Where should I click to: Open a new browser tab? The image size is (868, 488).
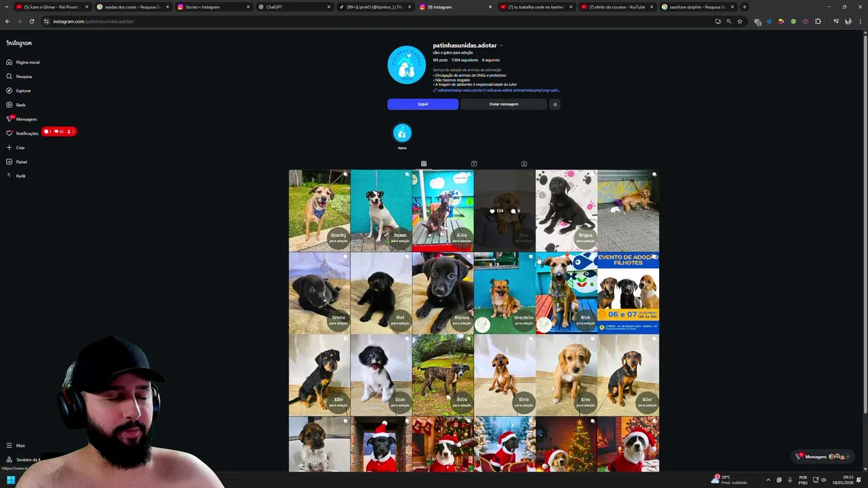pyautogui.click(x=745, y=7)
